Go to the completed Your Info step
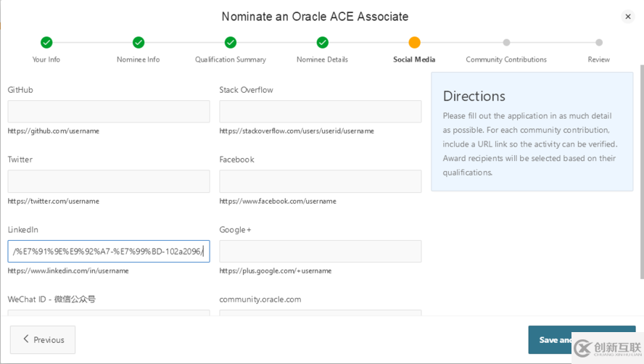Image resolution: width=644 pixels, height=364 pixels. click(x=46, y=42)
